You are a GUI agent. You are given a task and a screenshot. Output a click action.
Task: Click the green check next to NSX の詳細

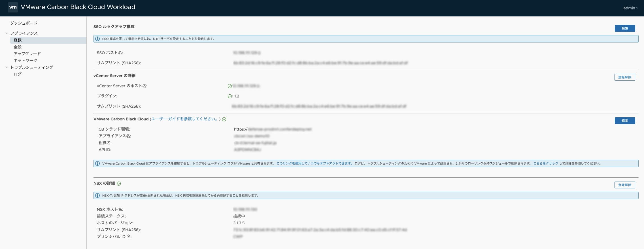[119, 184]
